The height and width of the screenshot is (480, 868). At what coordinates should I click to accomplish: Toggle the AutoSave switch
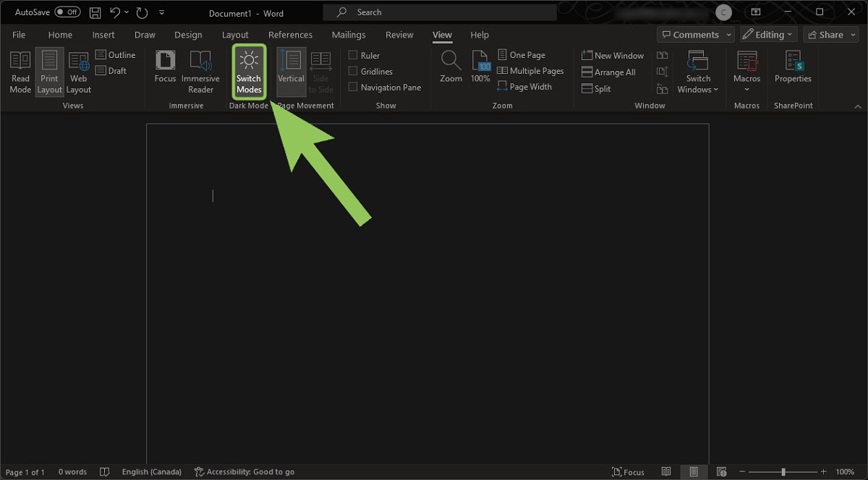(x=68, y=12)
